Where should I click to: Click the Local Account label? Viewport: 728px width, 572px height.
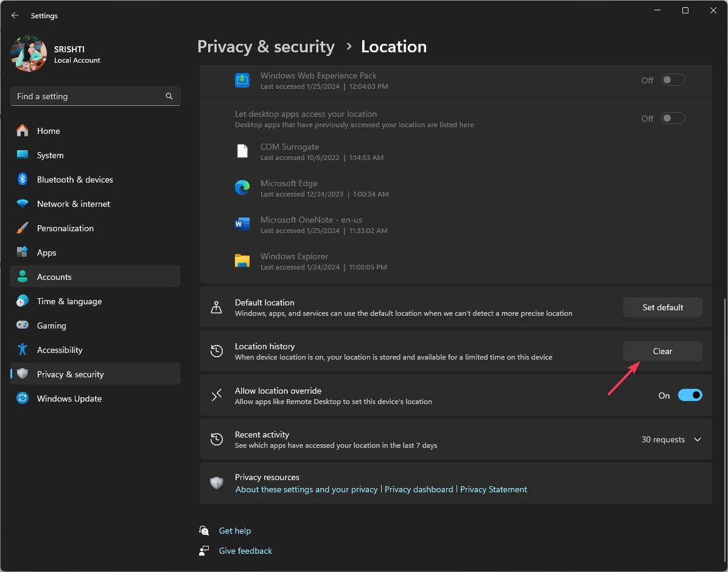point(77,60)
